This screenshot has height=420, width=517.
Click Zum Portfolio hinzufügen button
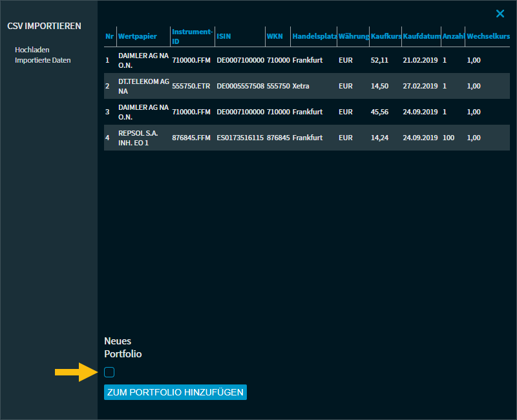175,392
